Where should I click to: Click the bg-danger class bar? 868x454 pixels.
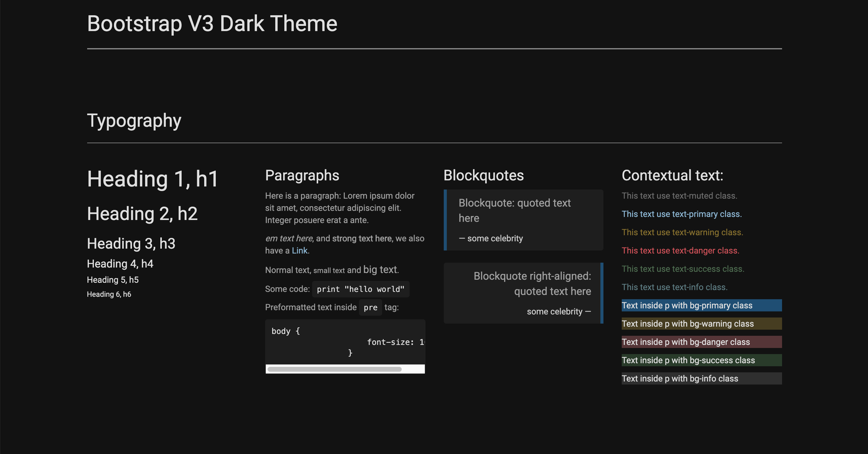[702, 342]
